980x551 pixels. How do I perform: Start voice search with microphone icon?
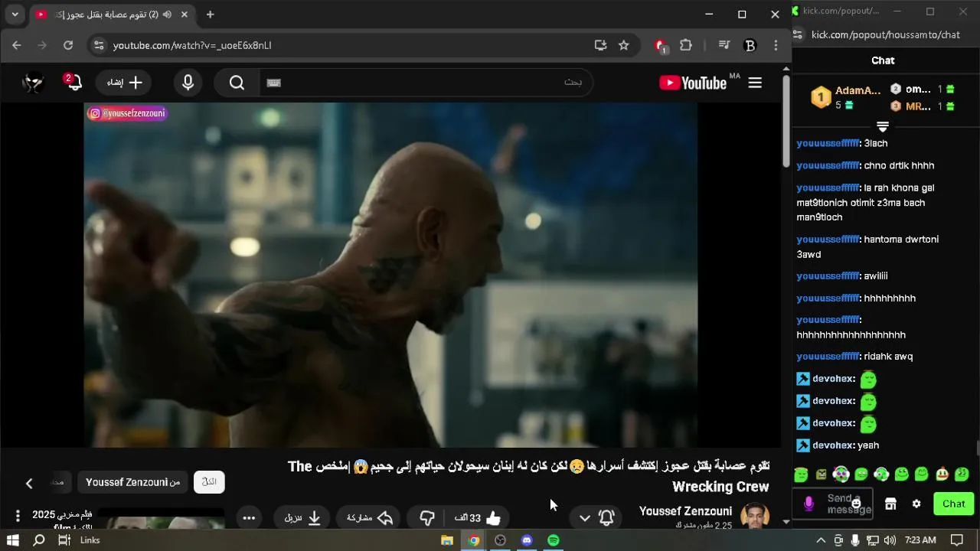pyautogui.click(x=188, y=83)
